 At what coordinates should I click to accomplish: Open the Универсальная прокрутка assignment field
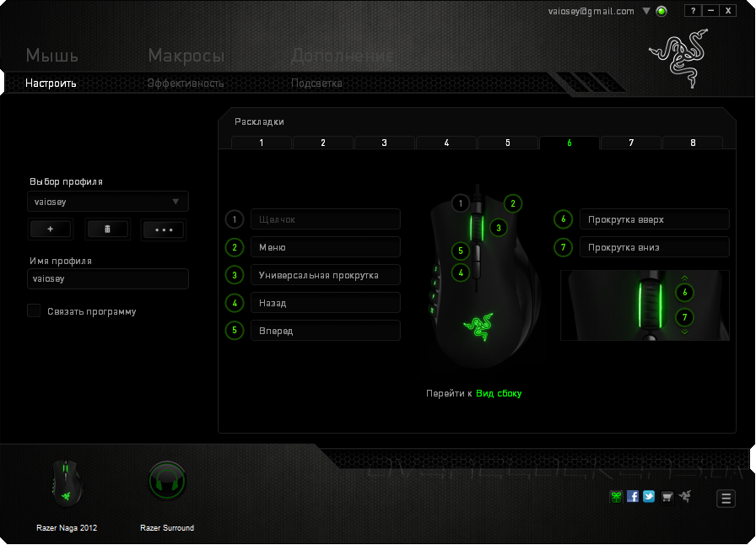(x=326, y=275)
